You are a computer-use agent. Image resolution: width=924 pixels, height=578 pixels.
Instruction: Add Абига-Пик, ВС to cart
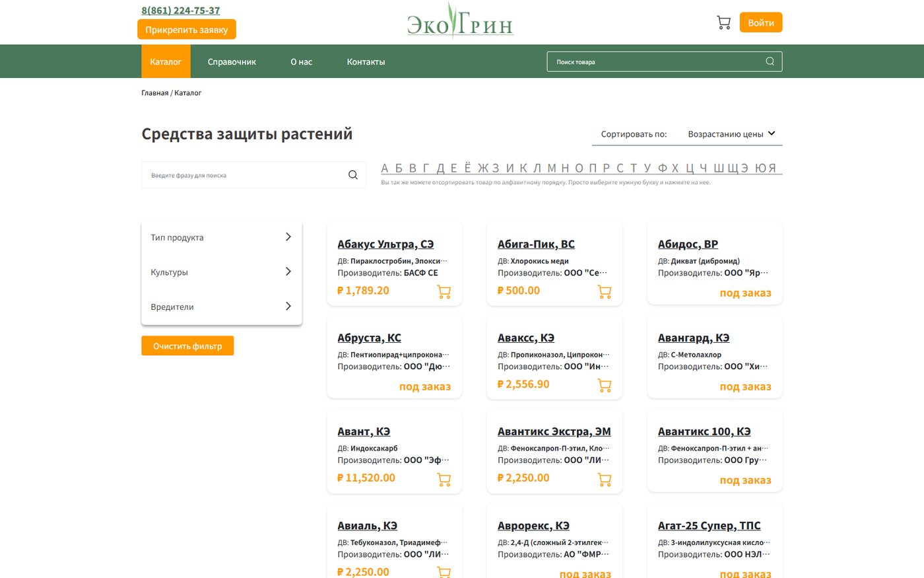605,291
